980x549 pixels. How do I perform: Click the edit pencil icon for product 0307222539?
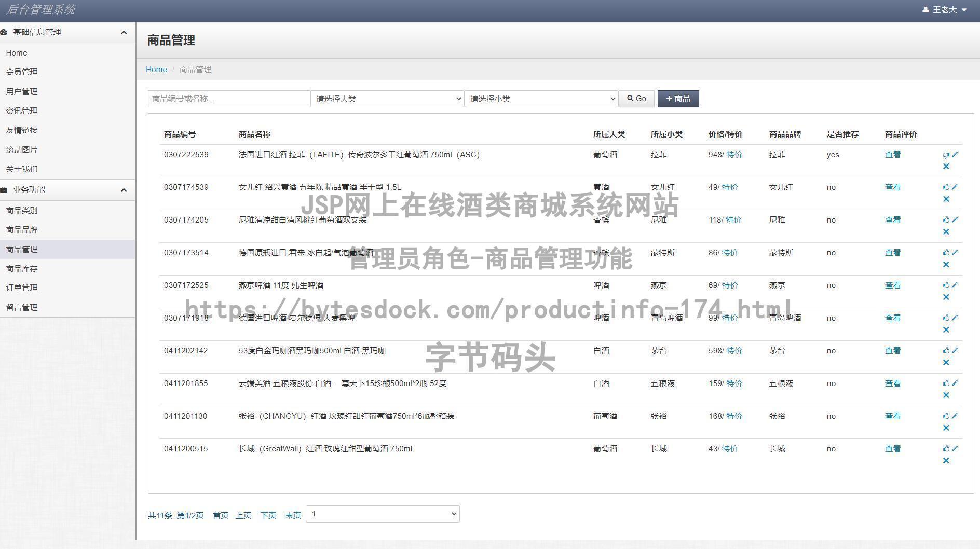(955, 154)
